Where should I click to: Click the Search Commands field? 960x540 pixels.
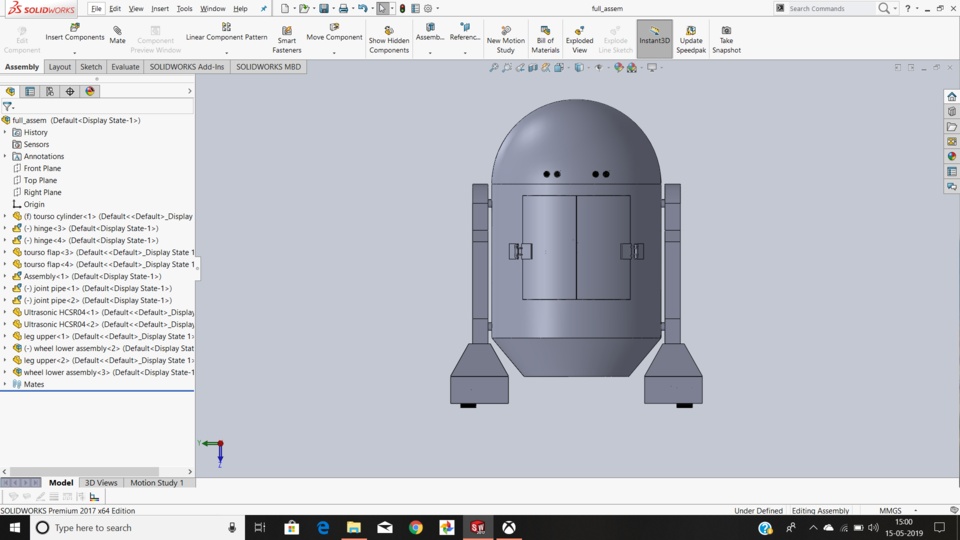pos(830,9)
